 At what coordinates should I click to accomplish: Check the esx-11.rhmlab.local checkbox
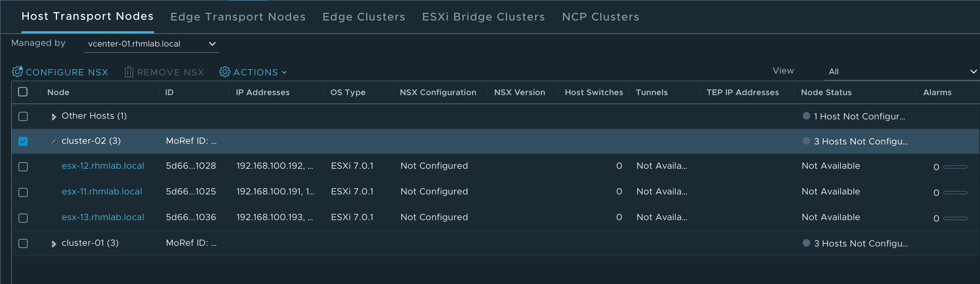pos(23,192)
